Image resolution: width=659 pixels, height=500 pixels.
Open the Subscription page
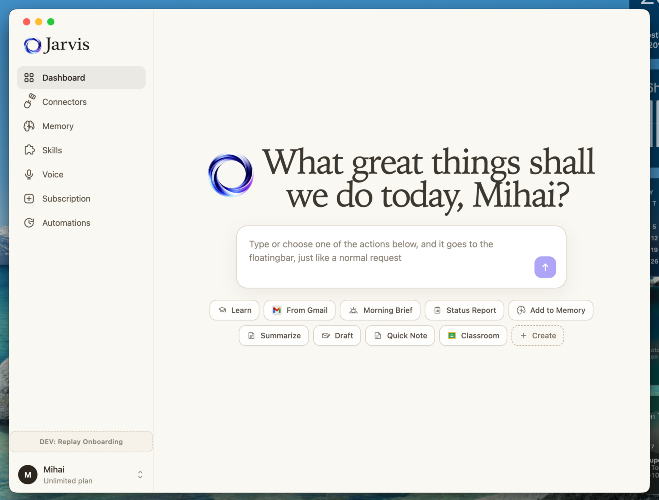82,199
